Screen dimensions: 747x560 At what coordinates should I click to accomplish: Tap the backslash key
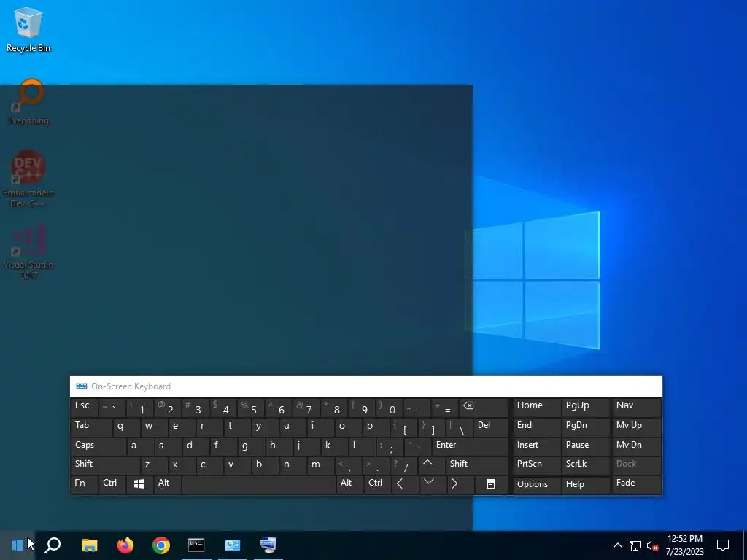(x=460, y=427)
